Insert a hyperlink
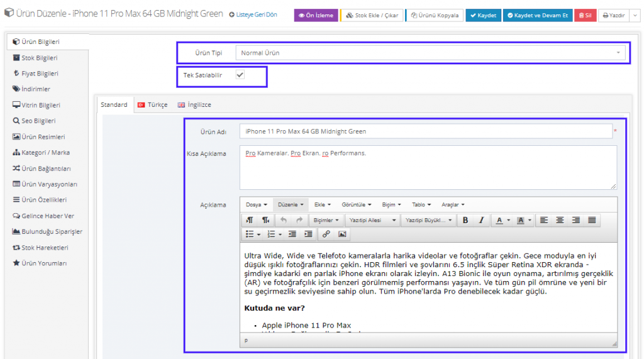 (x=326, y=234)
